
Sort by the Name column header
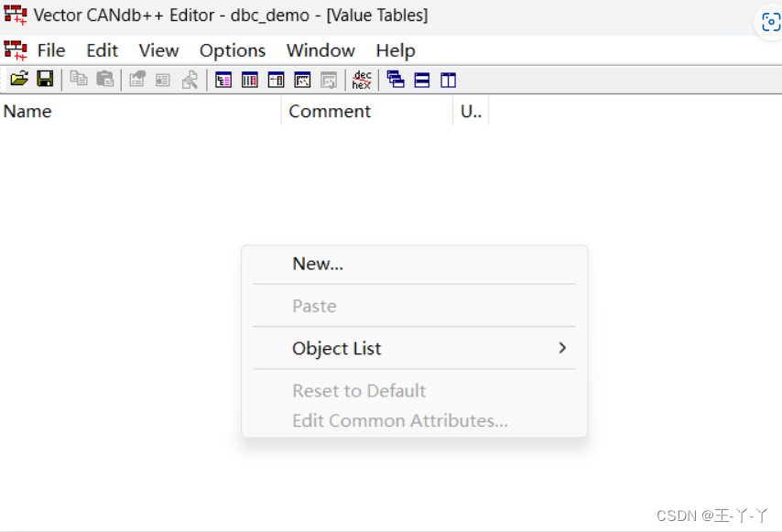(x=141, y=111)
